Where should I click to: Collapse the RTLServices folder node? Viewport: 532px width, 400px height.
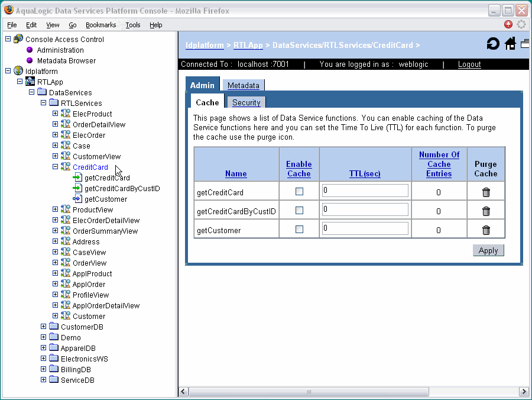(x=43, y=102)
